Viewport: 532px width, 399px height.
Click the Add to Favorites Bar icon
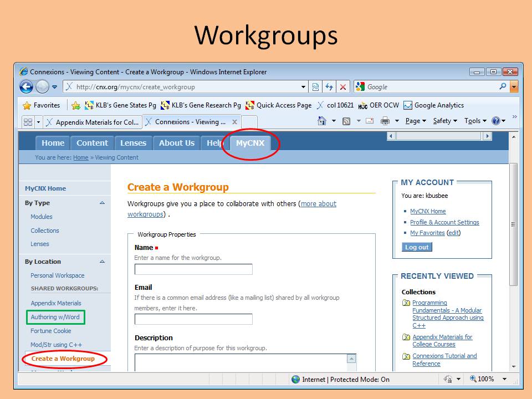tap(76, 105)
